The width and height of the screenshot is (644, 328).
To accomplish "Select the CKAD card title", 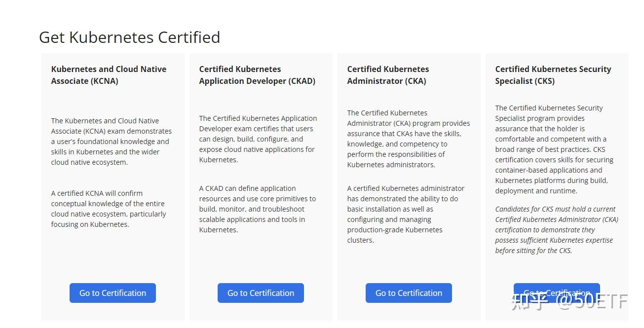I will click(x=257, y=75).
